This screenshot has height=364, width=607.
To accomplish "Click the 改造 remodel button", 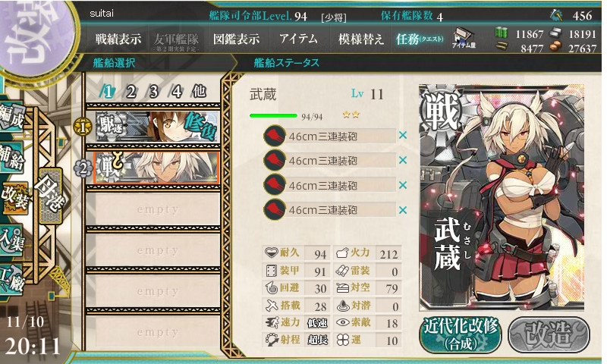I will pyautogui.click(x=549, y=334).
